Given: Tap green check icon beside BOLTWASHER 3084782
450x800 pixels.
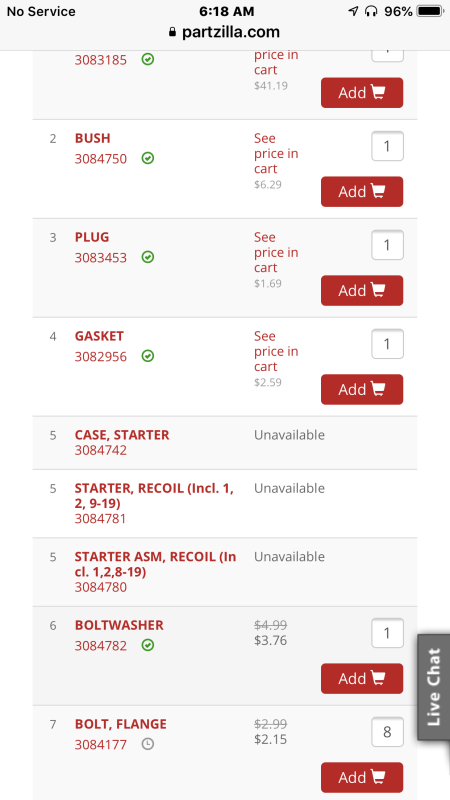Looking at the screenshot, I should pyautogui.click(x=148, y=645).
